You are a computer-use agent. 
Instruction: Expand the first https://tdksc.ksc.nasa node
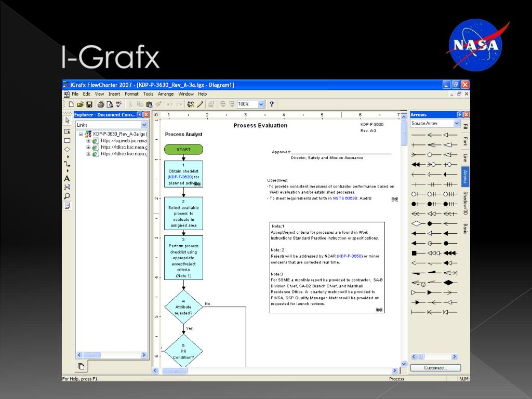pyautogui.click(x=88, y=147)
